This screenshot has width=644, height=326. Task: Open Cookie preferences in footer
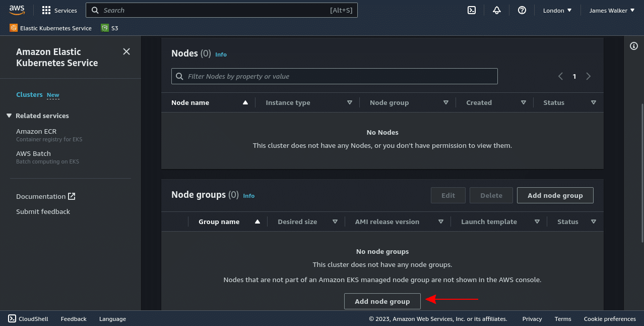(610, 319)
